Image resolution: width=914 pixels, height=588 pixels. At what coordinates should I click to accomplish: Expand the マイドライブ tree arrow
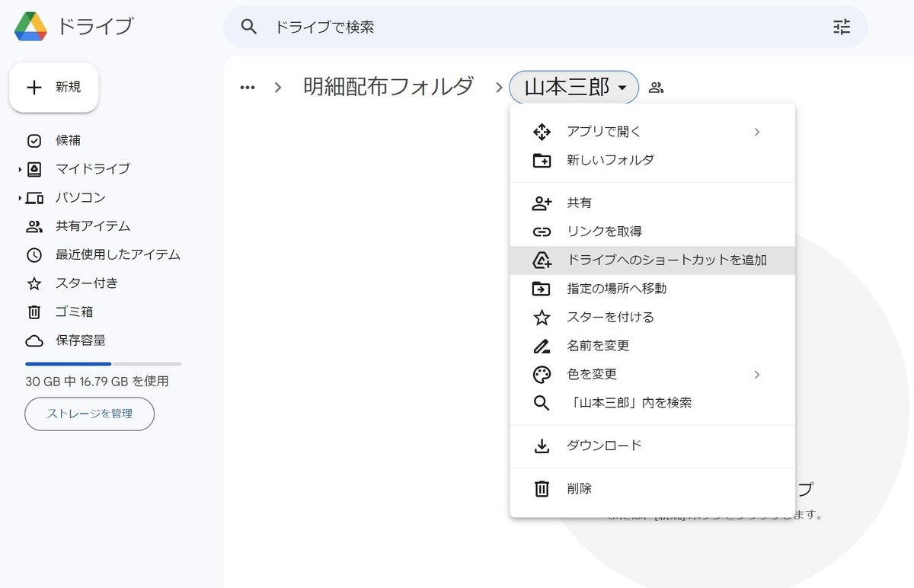click(20, 169)
